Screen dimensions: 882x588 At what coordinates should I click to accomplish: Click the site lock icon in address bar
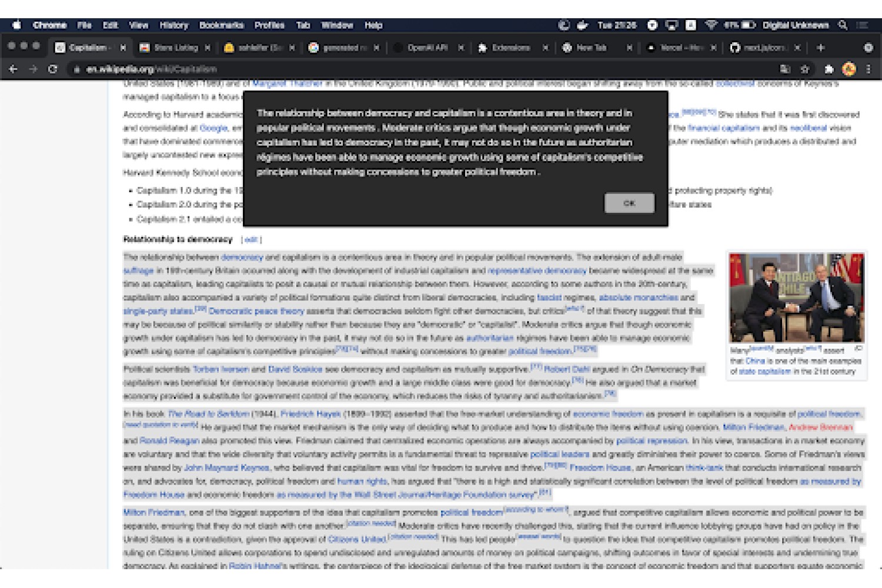(x=76, y=69)
